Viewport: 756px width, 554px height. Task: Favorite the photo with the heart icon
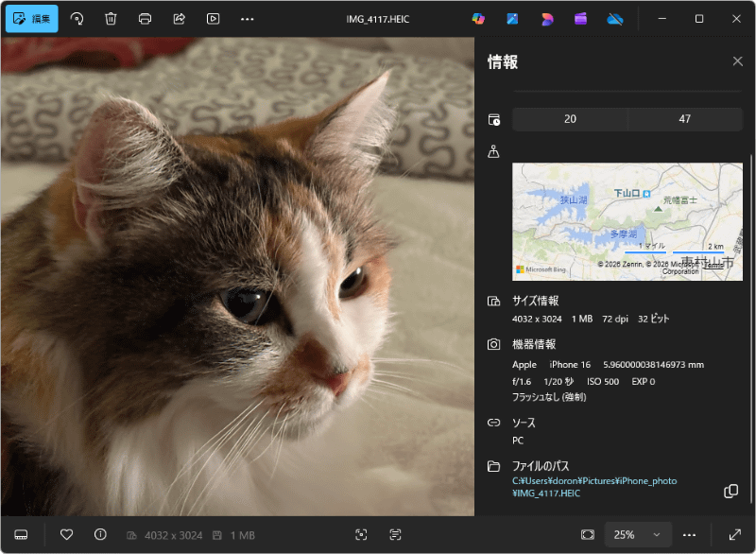[x=66, y=534]
